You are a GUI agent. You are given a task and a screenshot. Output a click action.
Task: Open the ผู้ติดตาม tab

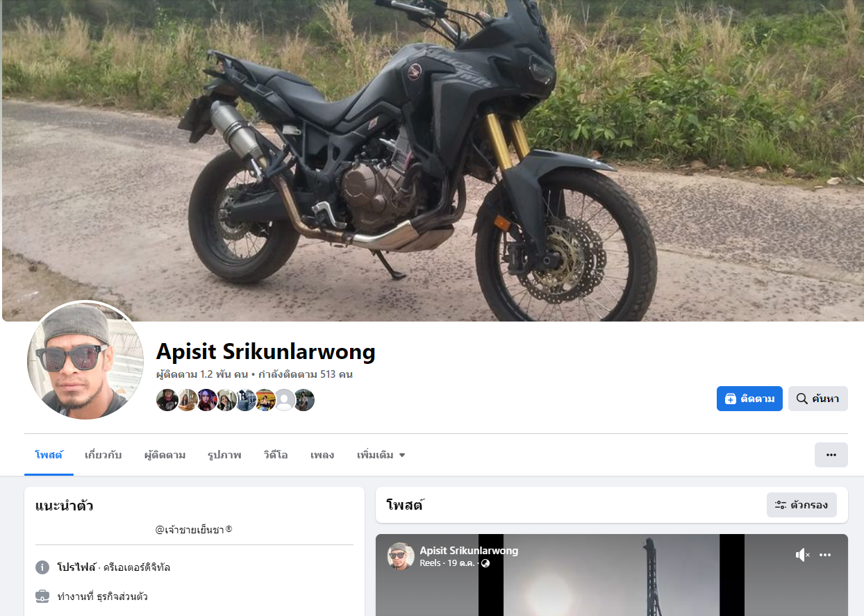point(165,455)
